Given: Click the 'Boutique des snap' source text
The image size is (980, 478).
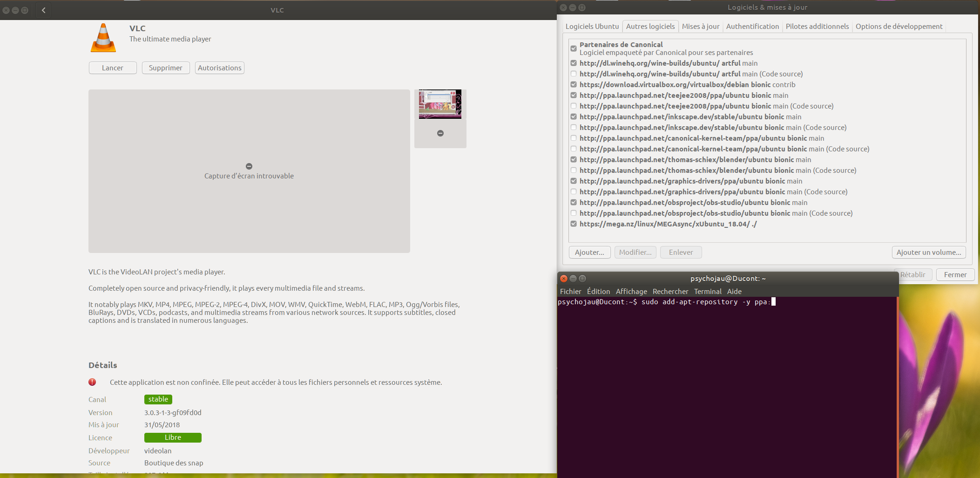Looking at the screenshot, I should click(174, 463).
